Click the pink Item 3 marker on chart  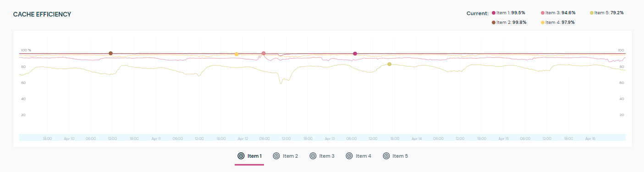coord(264,53)
